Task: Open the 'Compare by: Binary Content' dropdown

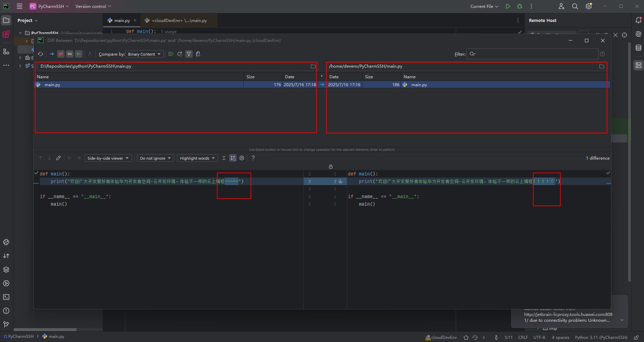Action: pos(144,54)
